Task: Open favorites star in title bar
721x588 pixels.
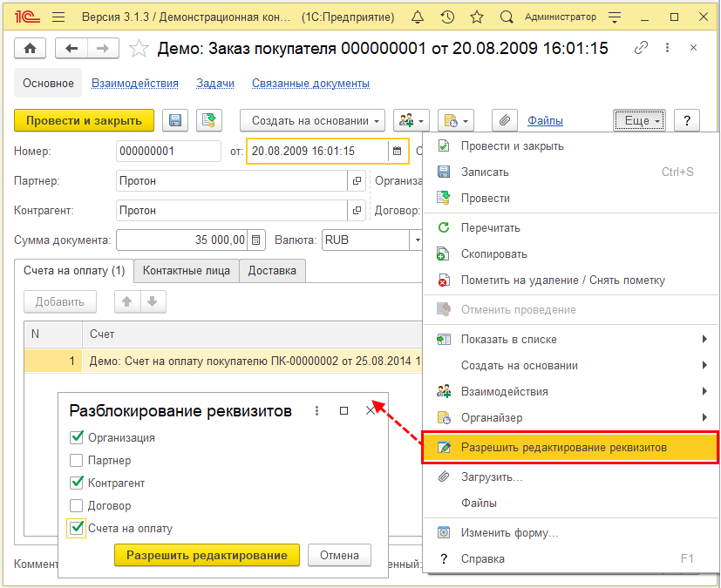Action: (477, 17)
